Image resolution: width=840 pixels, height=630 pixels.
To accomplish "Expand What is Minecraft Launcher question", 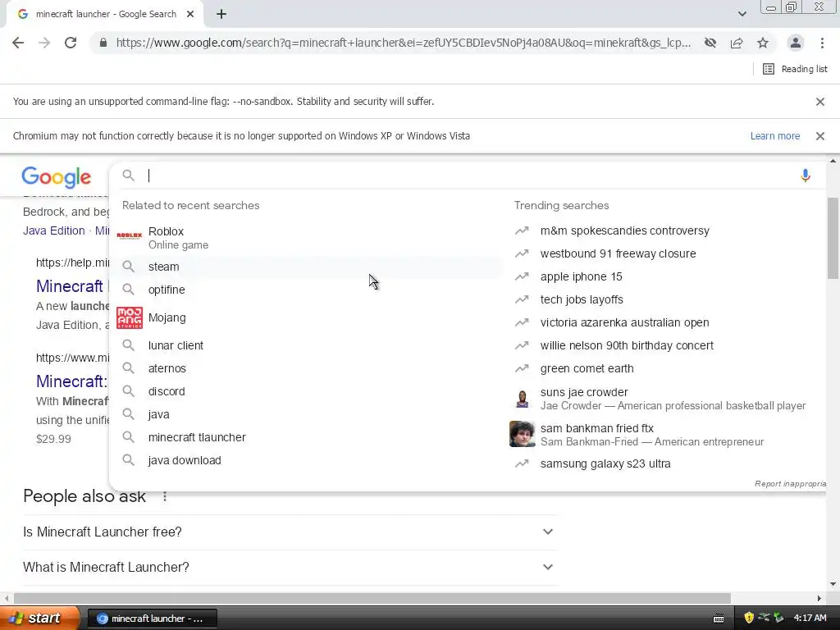I will point(290,568).
